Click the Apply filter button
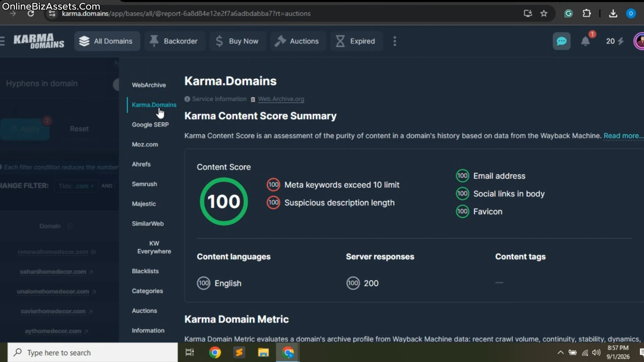The height and width of the screenshot is (362, 644). 25,129
